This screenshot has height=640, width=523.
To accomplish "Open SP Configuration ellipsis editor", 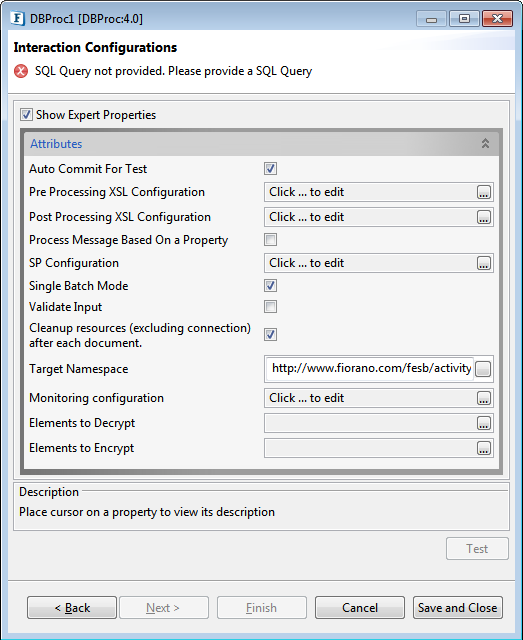I will 483,263.
